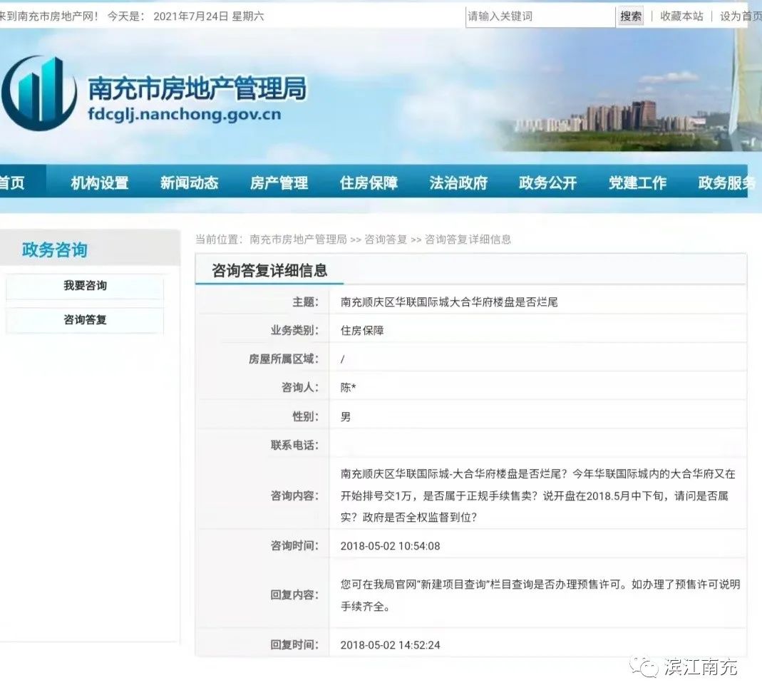This screenshot has height=700, width=762.
Task: Click the Nanchong Real Estate Bureau logo icon
Action: click(39, 93)
